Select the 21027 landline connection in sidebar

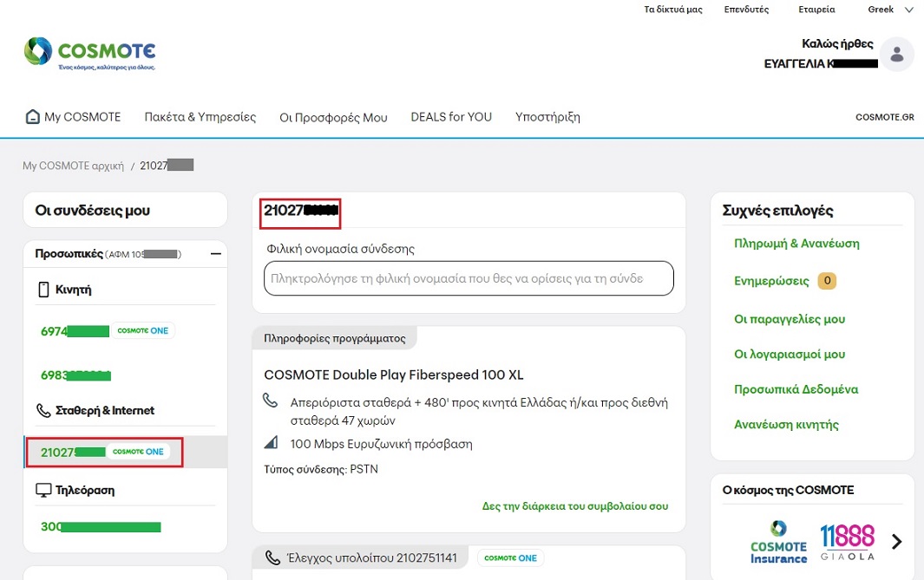[74, 452]
